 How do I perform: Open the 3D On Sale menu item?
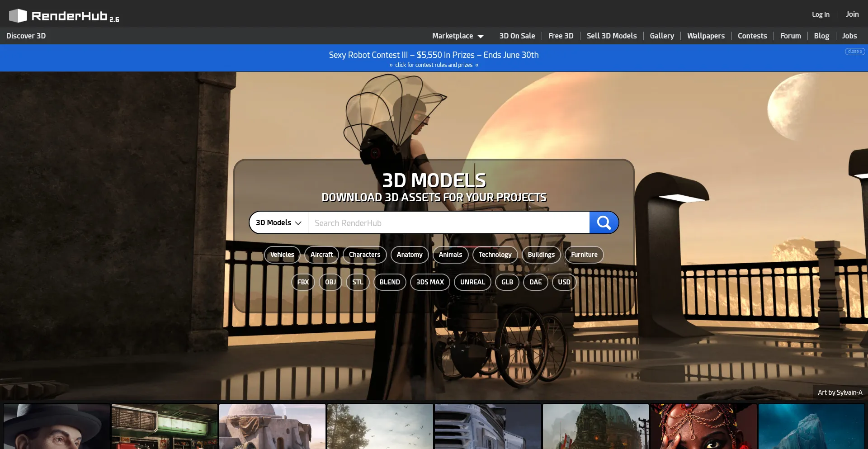pos(517,36)
